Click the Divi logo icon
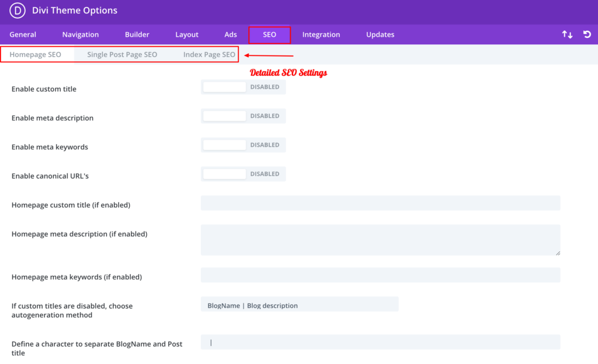 pos(17,10)
